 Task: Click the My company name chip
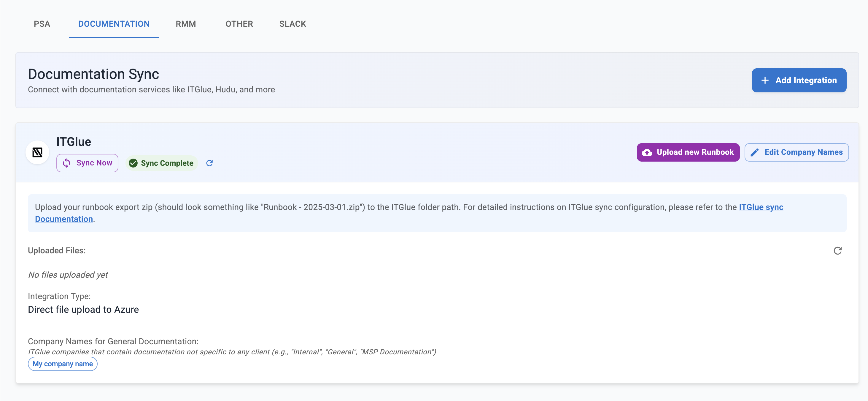click(63, 364)
